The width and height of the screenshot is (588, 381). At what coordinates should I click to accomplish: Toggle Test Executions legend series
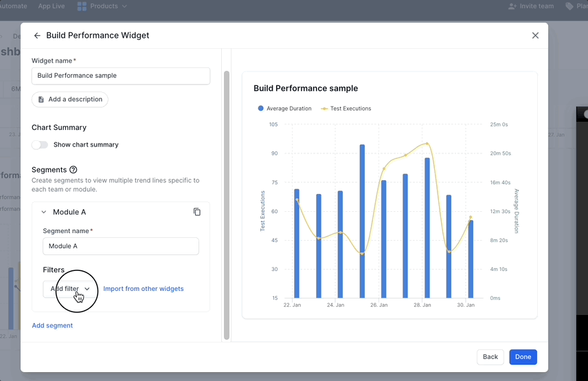click(346, 109)
